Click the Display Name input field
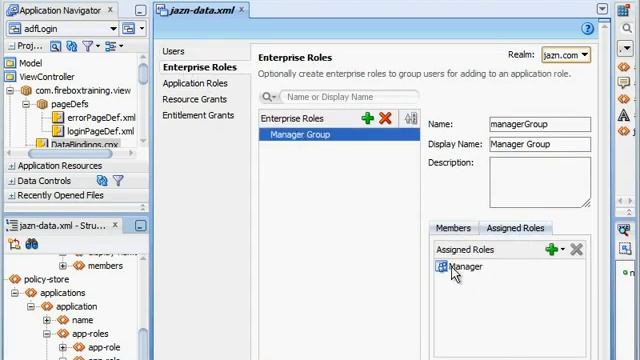Image resolution: width=640 pixels, height=360 pixels. pyautogui.click(x=540, y=144)
